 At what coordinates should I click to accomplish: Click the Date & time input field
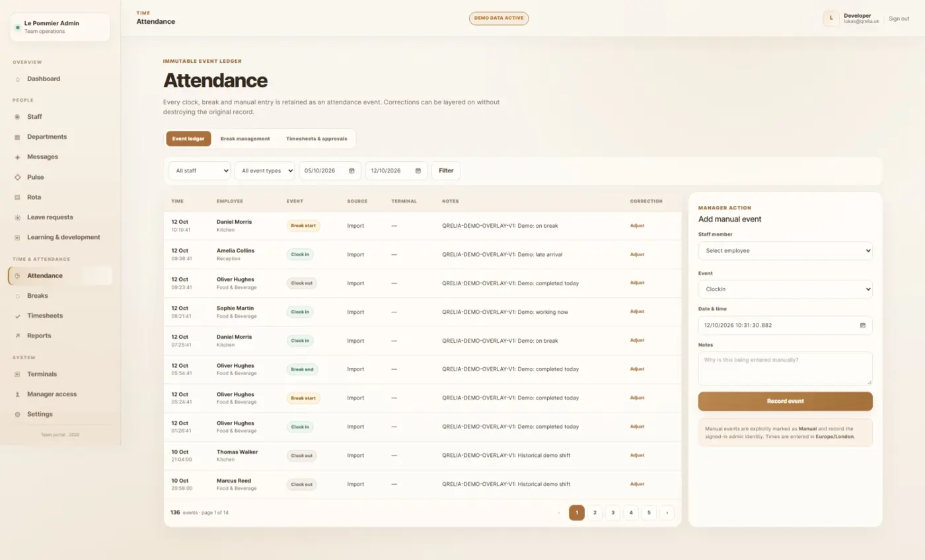pyautogui.click(x=785, y=326)
